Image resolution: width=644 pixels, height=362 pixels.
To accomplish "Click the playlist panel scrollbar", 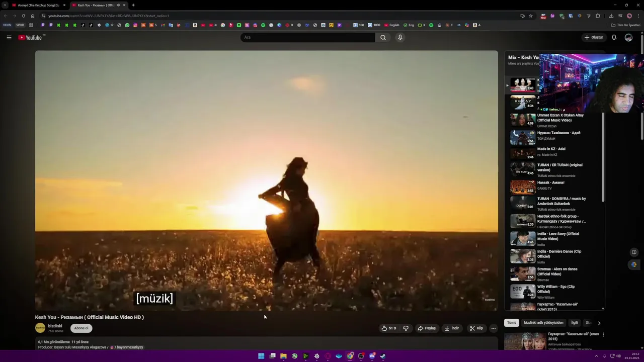I will [603, 157].
